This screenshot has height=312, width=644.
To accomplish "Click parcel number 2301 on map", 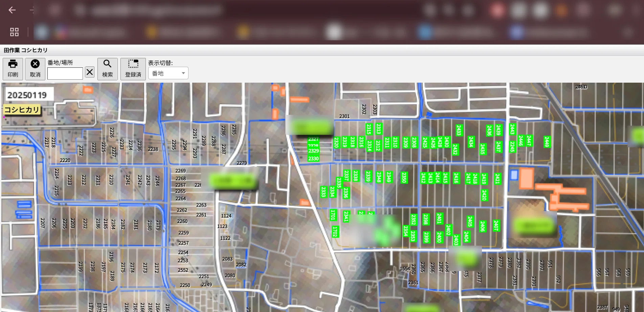I will tap(345, 116).
